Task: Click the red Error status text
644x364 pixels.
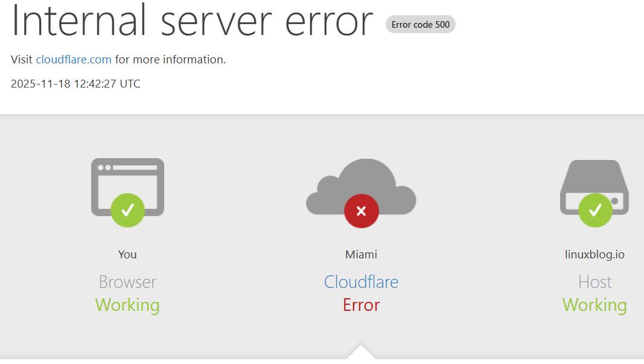Action: (x=361, y=305)
